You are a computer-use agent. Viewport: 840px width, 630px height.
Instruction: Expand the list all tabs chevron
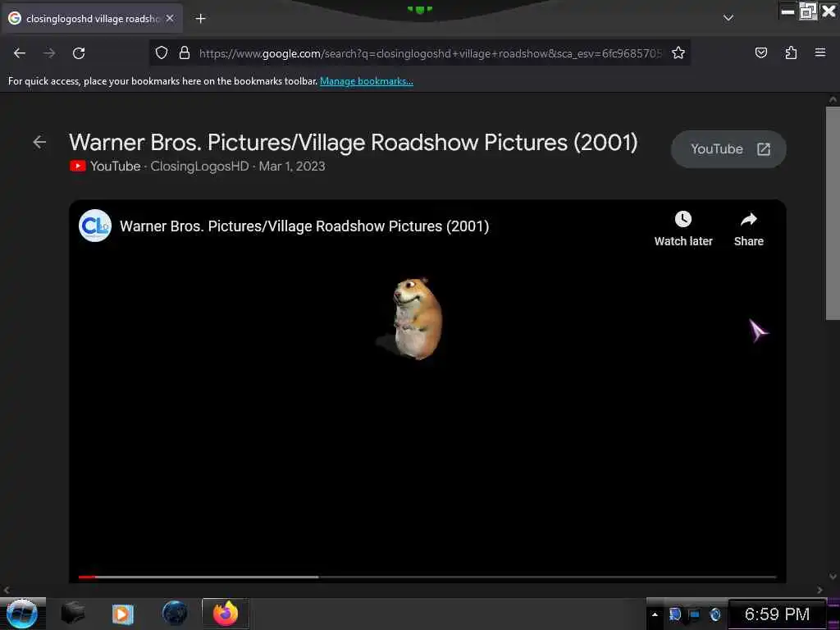tap(728, 18)
